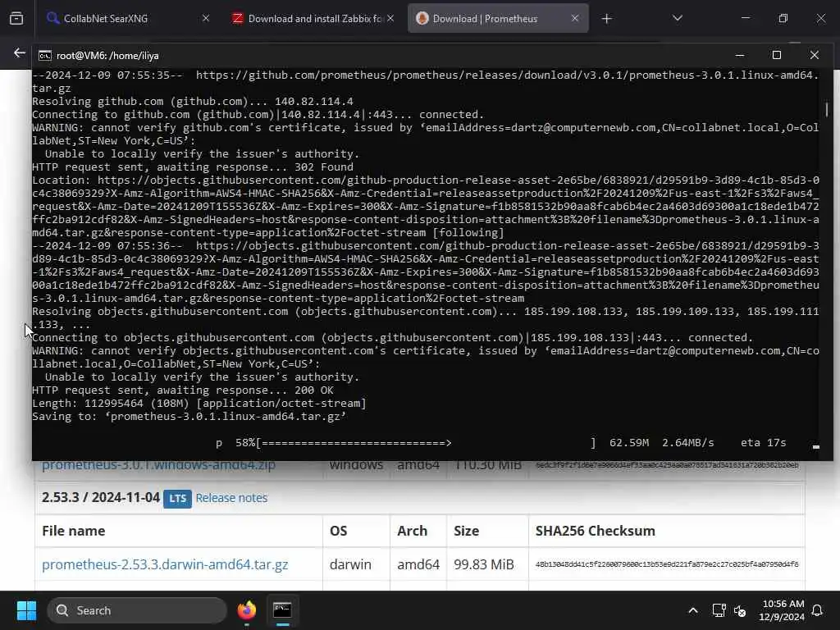Minimize the Firefox browser window
Screen dimensions: 840x630
tap(746, 18)
